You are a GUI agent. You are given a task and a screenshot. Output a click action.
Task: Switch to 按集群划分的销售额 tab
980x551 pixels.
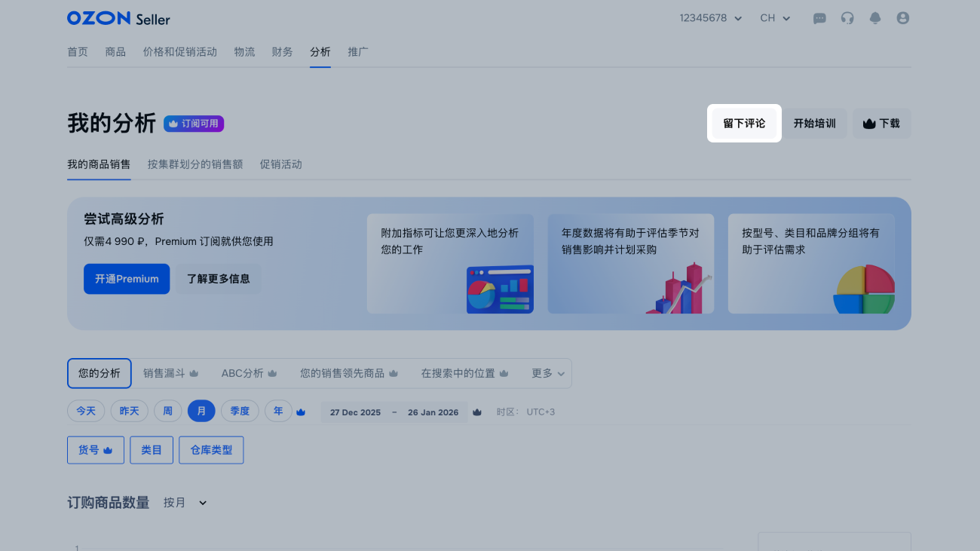tap(195, 164)
